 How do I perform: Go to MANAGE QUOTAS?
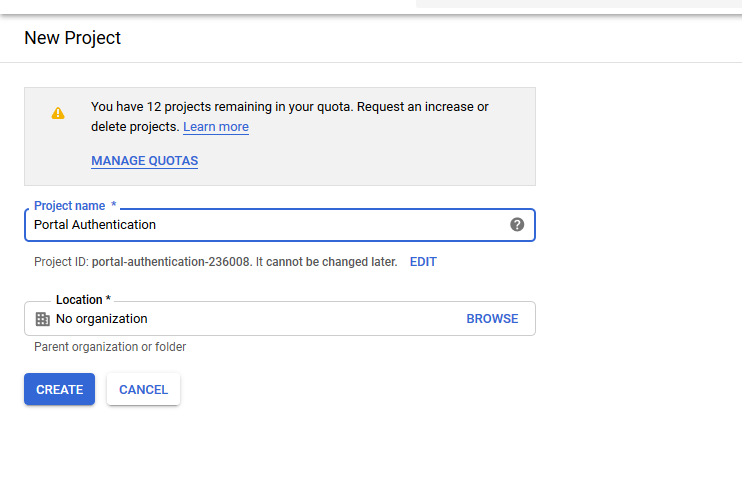pos(144,161)
